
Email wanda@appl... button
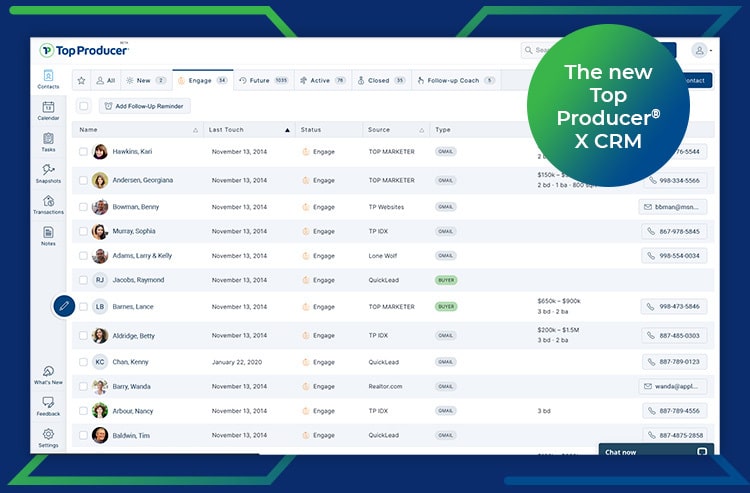click(673, 386)
